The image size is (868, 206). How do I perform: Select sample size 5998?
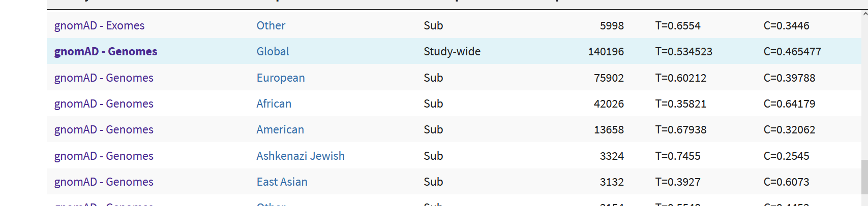pyautogui.click(x=612, y=25)
